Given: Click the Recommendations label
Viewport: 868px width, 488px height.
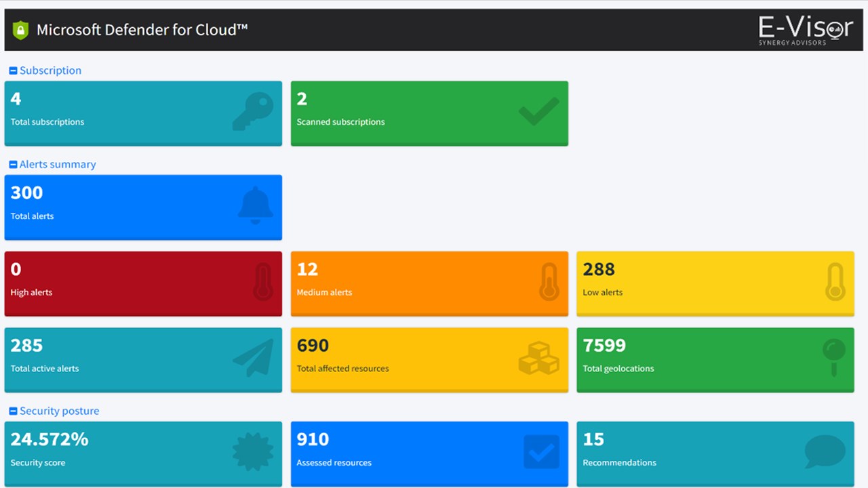Looking at the screenshot, I should pos(620,463).
